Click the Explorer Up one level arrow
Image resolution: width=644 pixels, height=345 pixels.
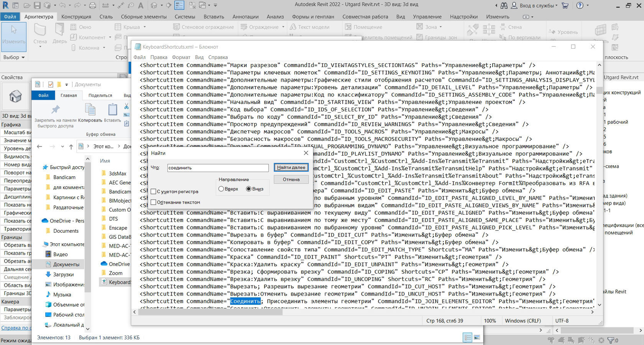tap(71, 146)
